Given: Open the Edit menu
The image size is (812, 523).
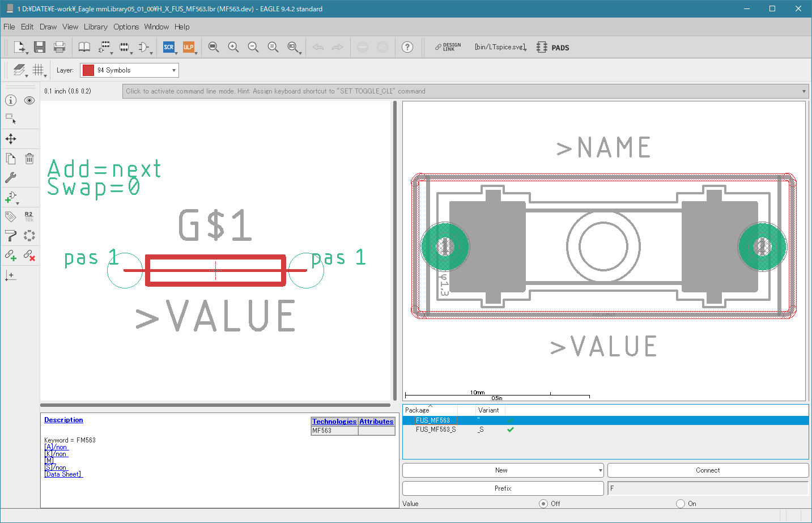Looking at the screenshot, I should click(27, 27).
